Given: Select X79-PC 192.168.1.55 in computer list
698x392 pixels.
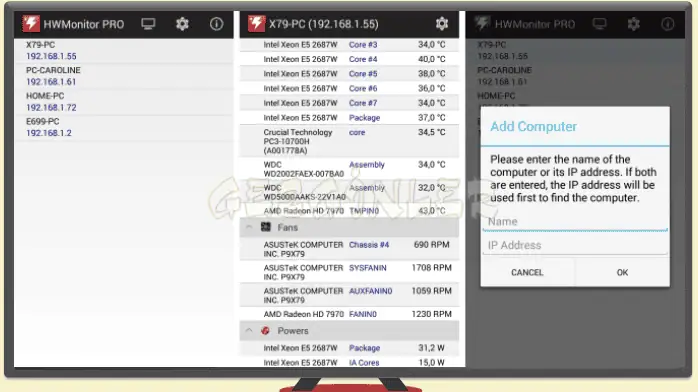Looking at the screenshot, I should point(124,50).
